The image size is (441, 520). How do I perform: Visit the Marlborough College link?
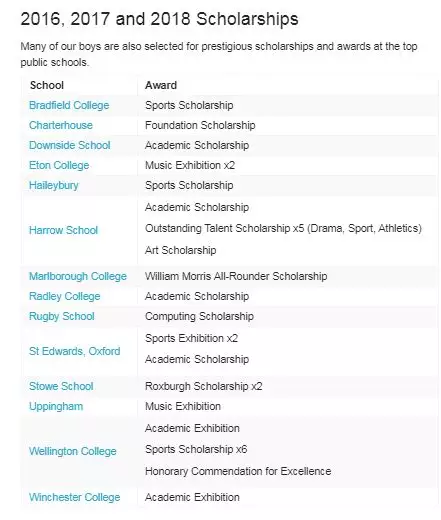(78, 276)
